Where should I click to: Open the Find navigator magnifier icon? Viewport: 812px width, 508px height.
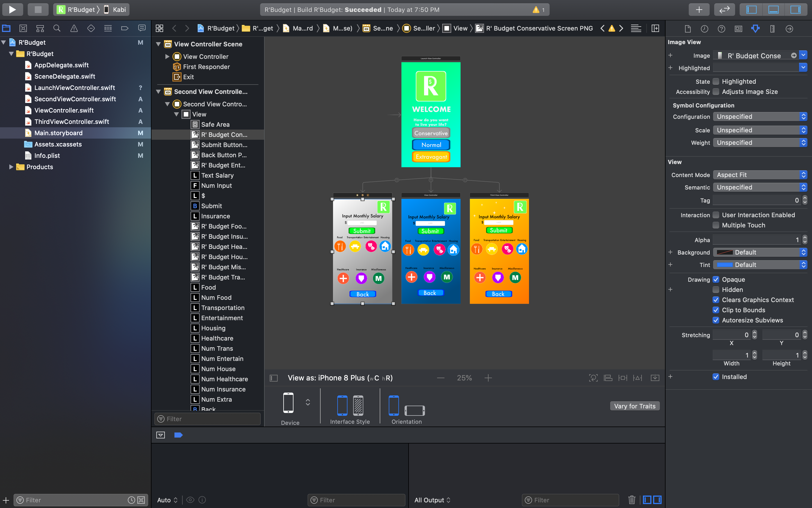57,29
